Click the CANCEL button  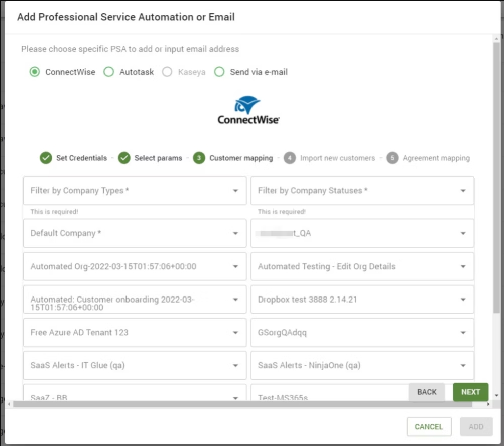pyautogui.click(x=429, y=427)
